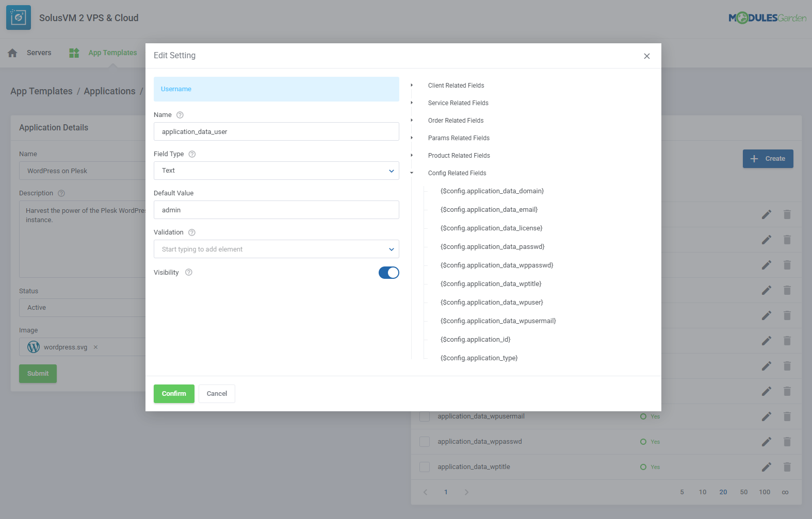This screenshot has height=519, width=812.
Task: Click the Cancel button
Action: click(x=217, y=394)
